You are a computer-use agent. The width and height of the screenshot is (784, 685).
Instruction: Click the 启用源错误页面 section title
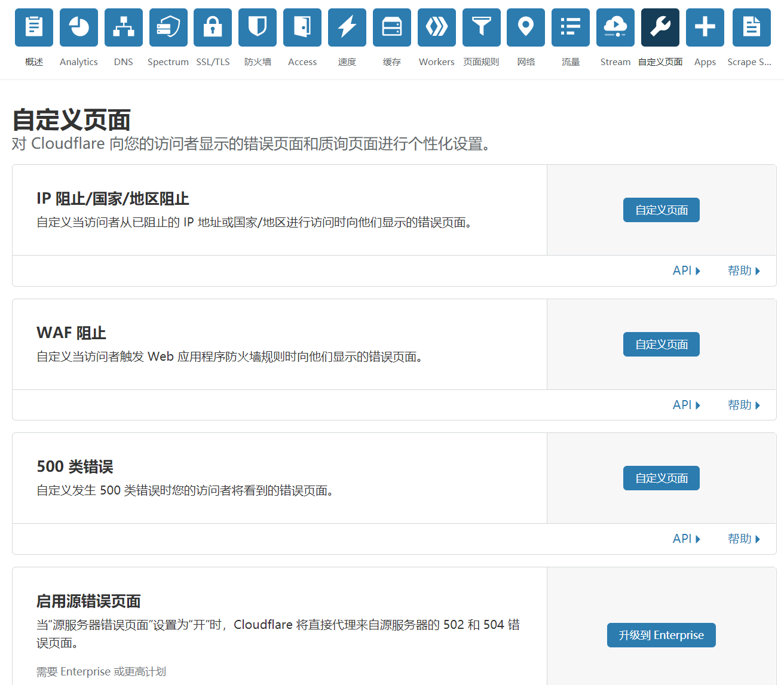pos(88,601)
